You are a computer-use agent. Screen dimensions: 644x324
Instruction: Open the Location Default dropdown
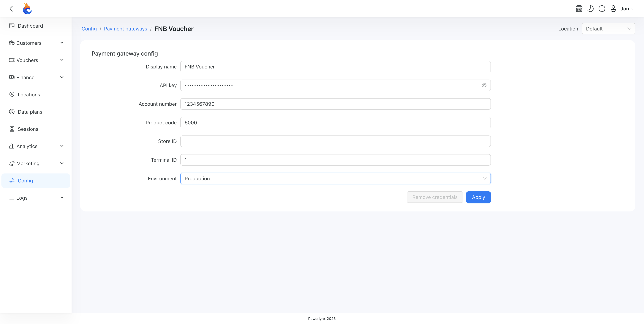click(x=608, y=29)
